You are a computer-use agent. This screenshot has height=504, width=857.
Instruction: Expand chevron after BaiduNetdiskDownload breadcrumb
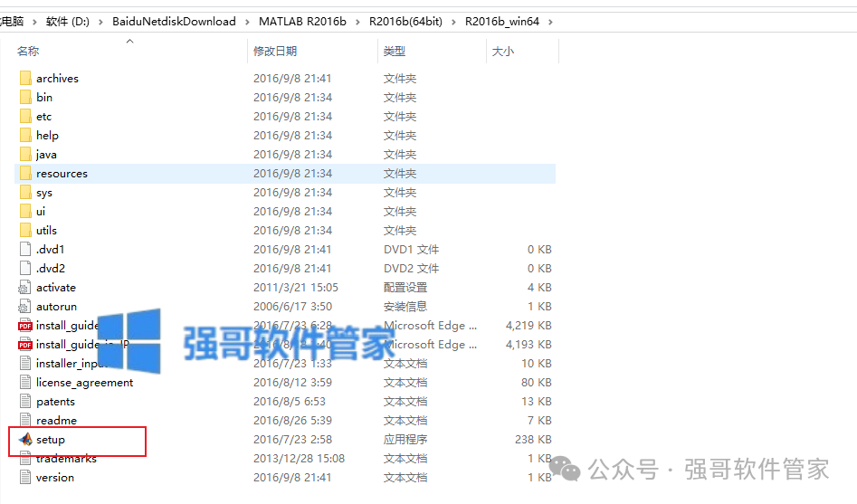click(x=247, y=22)
